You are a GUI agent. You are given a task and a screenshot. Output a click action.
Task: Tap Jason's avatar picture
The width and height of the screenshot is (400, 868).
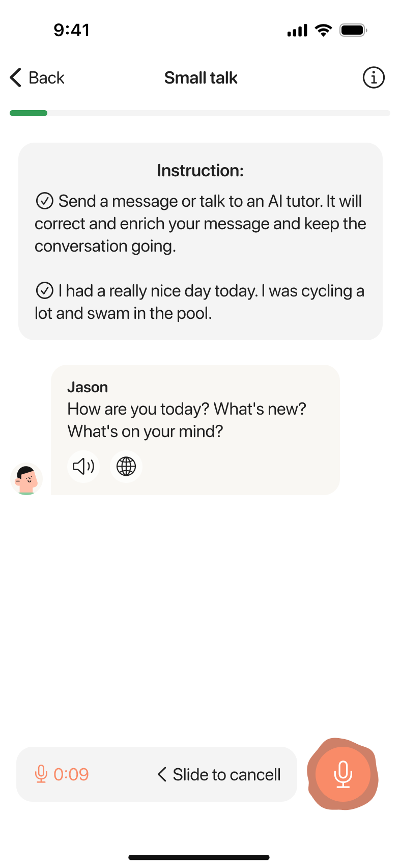pos(26,479)
